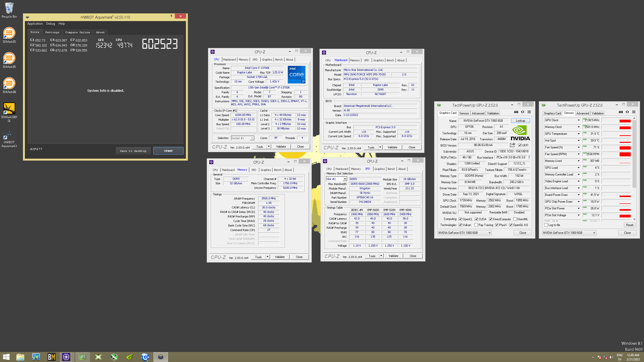644x362 pixels.
Task: Toggle the Ray Tracing checkbox in GPU-Z
Action: (476, 225)
